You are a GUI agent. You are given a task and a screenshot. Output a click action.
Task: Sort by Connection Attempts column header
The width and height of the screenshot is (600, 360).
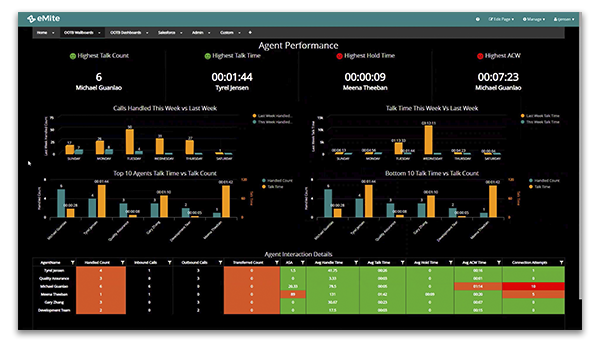[x=530, y=262]
